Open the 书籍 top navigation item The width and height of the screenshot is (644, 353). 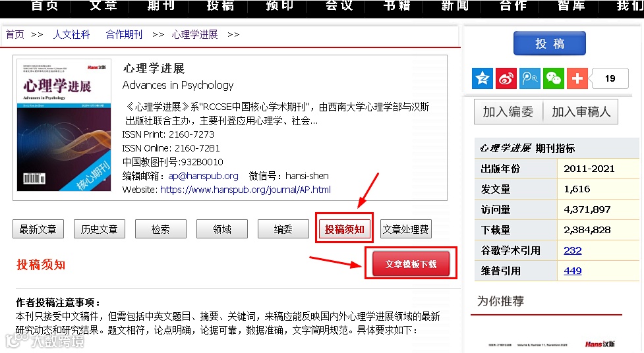[x=396, y=6]
